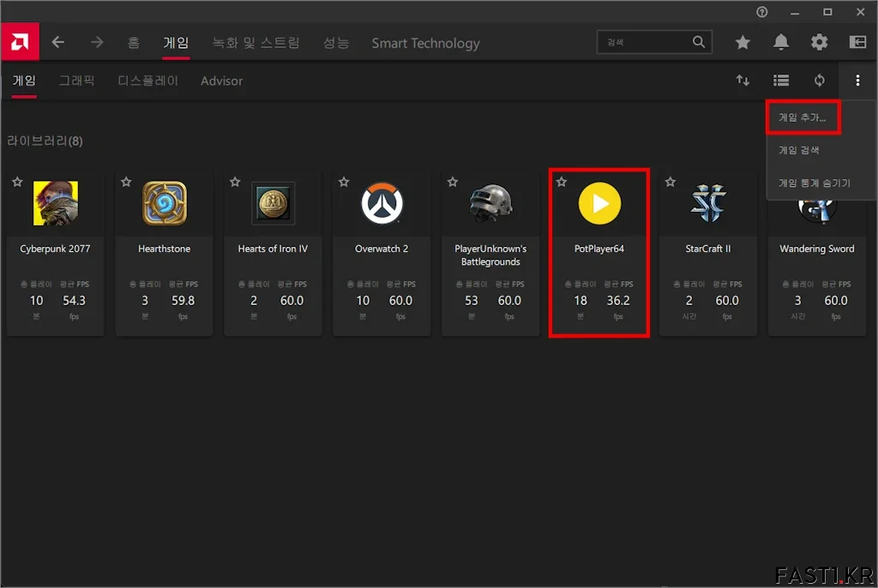Favorite StarCraft II with its star
This screenshot has width=878, height=588.
tap(671, 182)
